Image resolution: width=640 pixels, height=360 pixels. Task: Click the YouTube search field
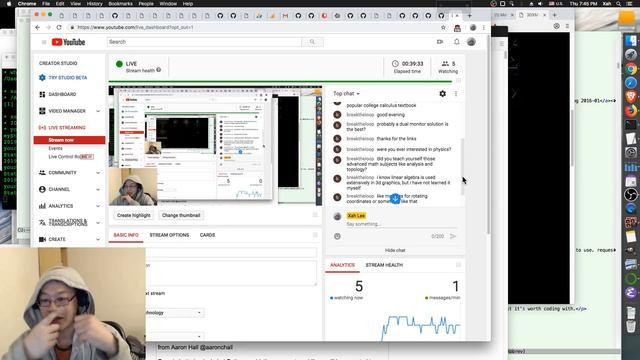[204, 42]
